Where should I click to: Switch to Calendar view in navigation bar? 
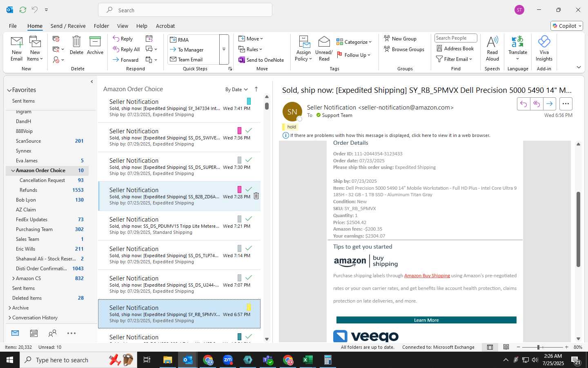point(34,333)
